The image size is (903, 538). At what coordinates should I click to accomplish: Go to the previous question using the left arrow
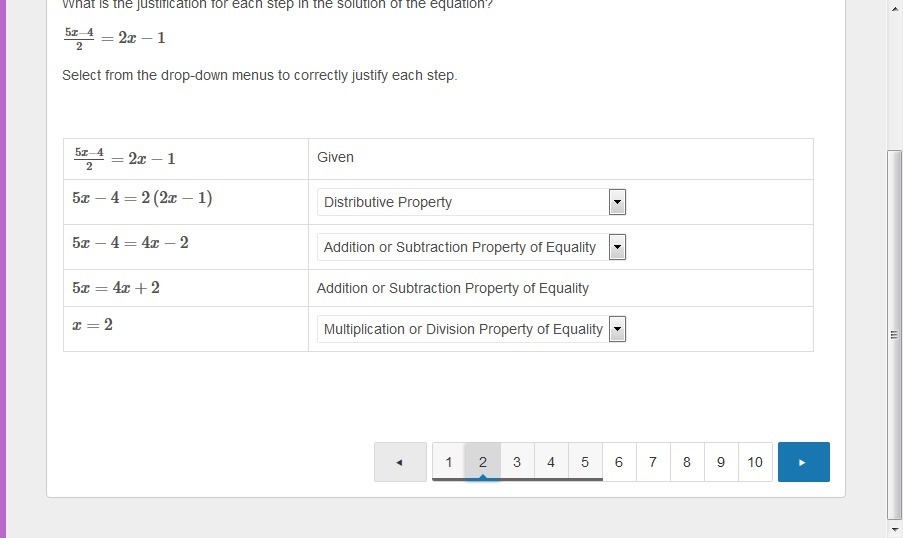tap(400, 462)
